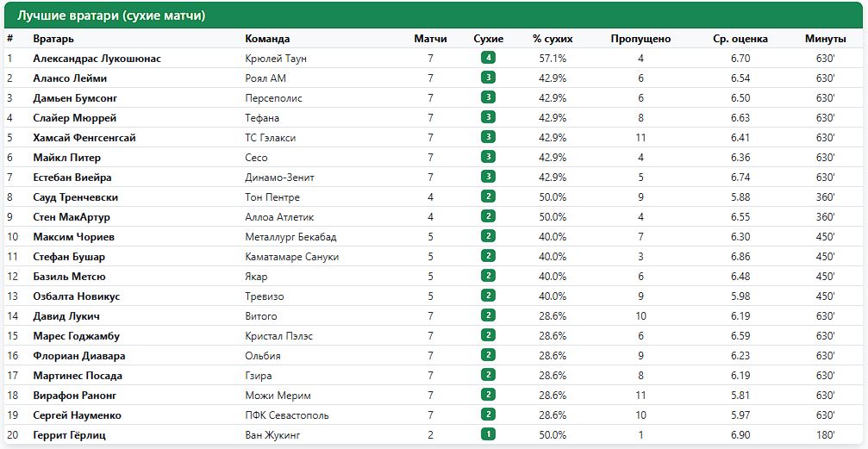
Task: Click the Минуты column header
Action: [x=826, y=39]
